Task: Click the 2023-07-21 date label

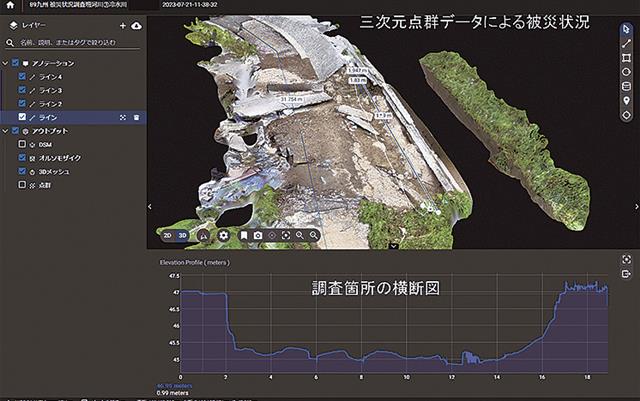Action: [x=189, y=5]
